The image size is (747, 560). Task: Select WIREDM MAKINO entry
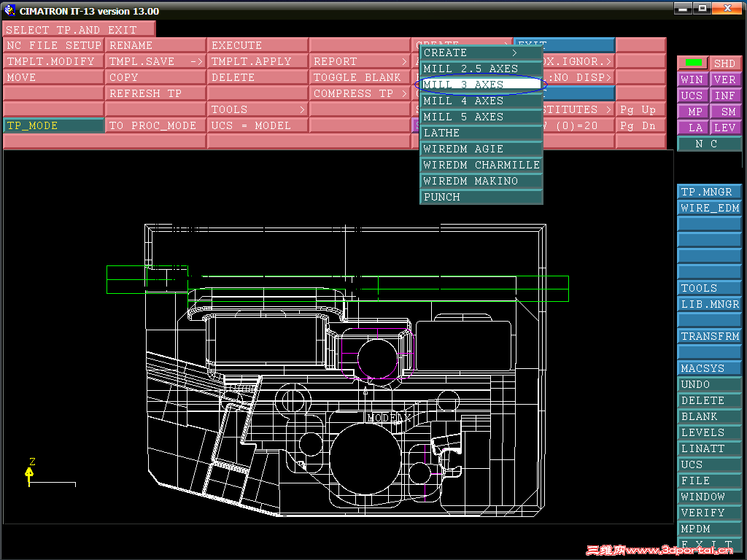481,181
